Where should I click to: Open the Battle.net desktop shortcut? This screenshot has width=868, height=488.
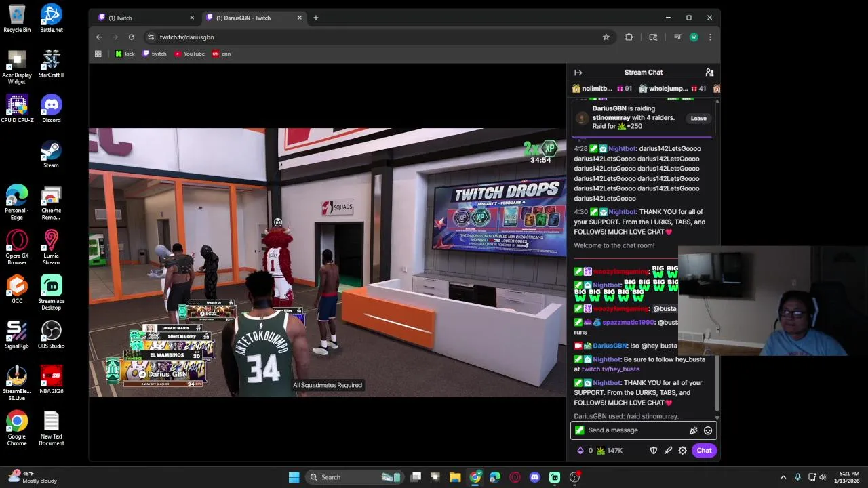click(x=52, y=19)
